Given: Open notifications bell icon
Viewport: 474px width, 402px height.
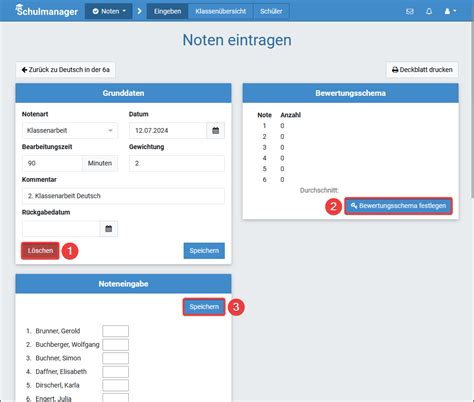Looking at the screenshot, I should point(429,11).
